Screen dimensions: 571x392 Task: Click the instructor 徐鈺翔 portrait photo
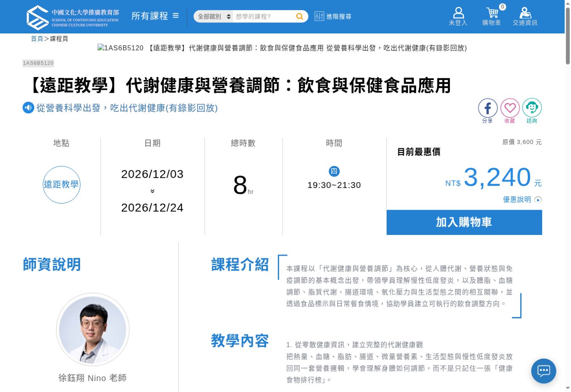93,329
